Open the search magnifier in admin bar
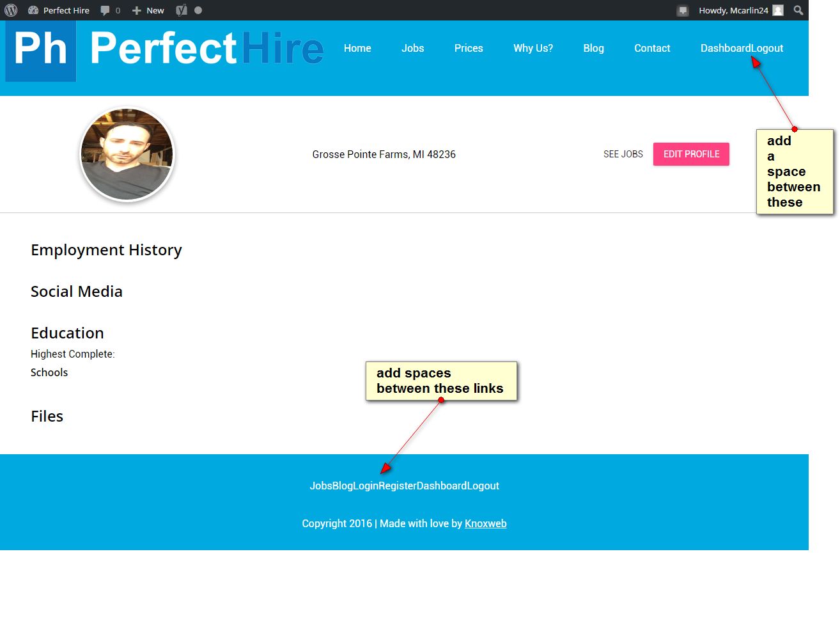Viewport: 840px width, 618px height. coord(798,10)
